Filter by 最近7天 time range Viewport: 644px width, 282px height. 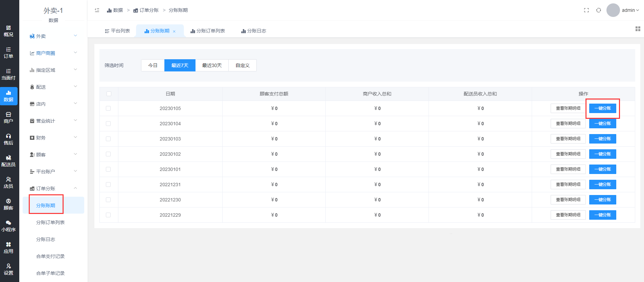tap(180, 65)
